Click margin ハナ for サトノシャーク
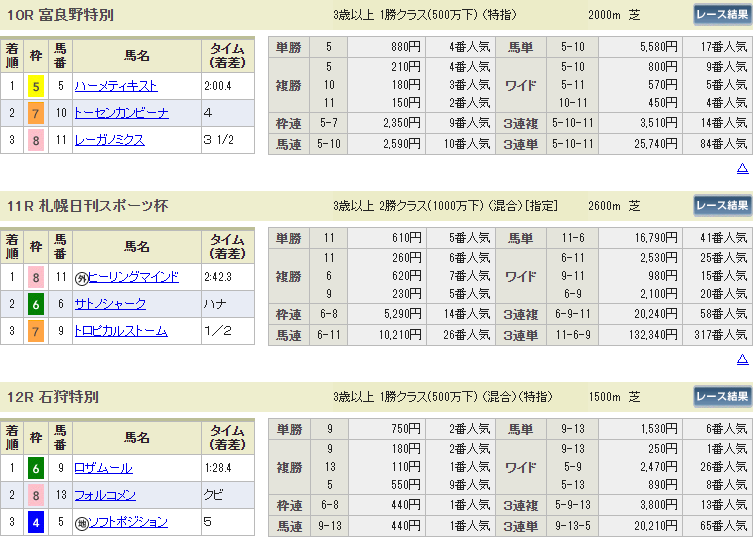 click(215, 304)
